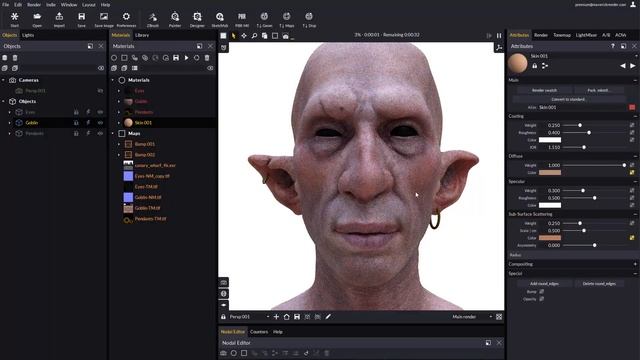640x360 pixels.
Task: Open the node graph icon under Skin 001
Action: (x=545, y=66)
